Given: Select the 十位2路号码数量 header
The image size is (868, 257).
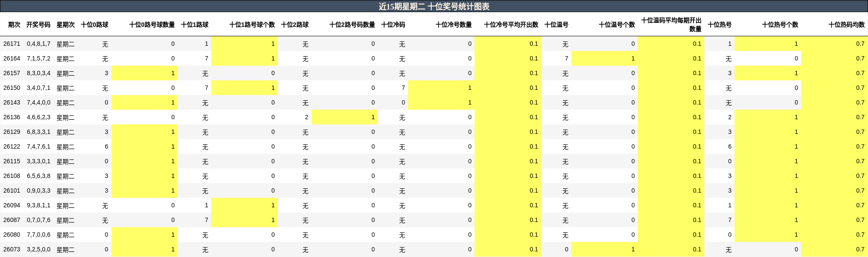Looking at the screenshot, I should 352,25.
